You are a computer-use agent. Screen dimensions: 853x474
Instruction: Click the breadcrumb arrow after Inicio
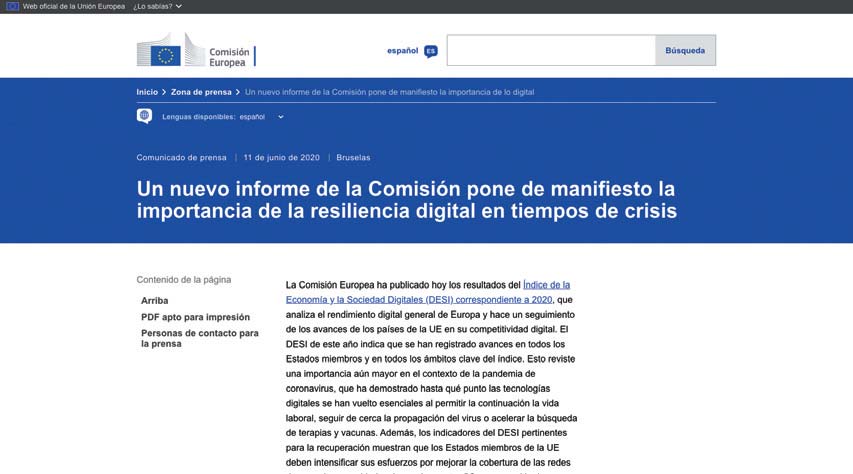164,92
